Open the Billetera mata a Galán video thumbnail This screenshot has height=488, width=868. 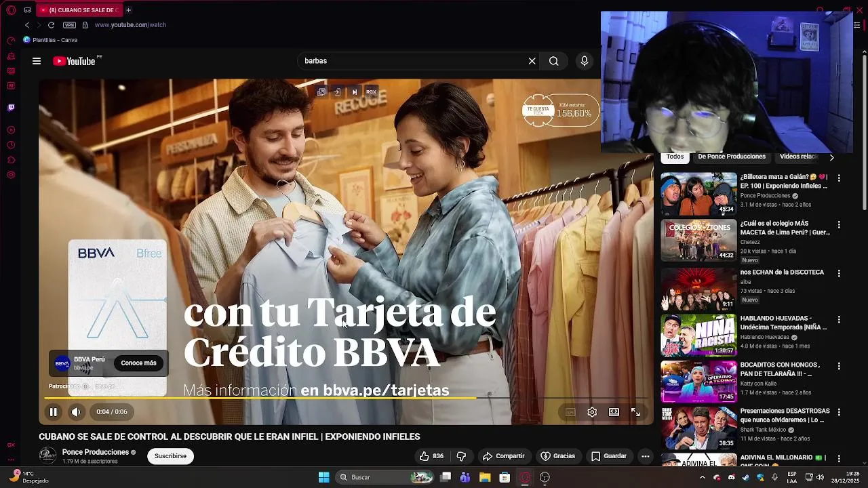click(x=698, y=194)
